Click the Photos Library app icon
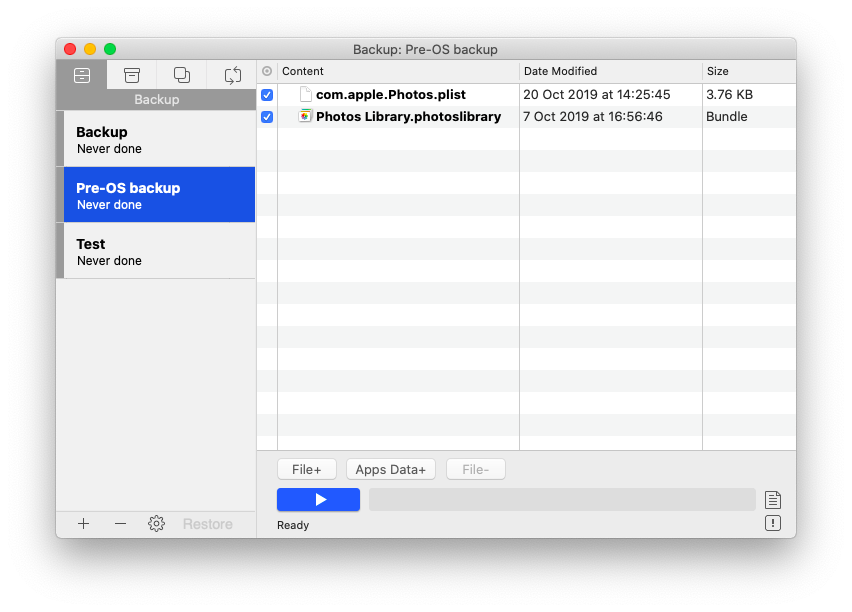 304,116
